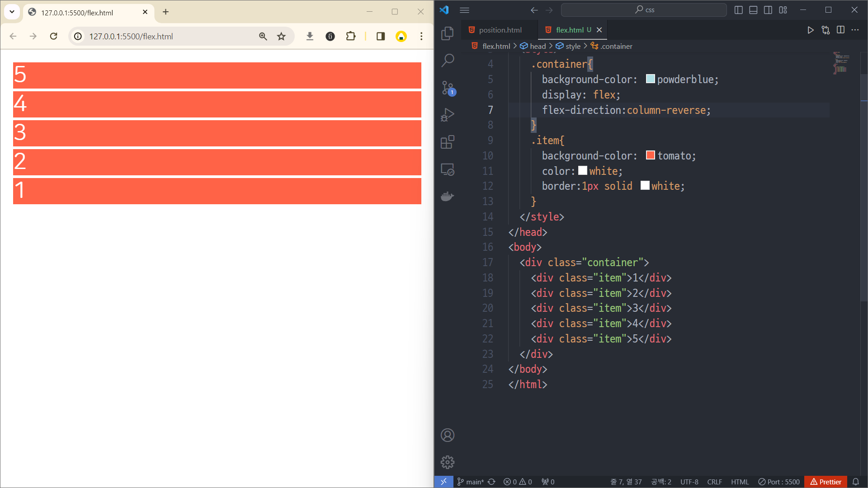Image resolution: width=868 pixels, height=488 pixels.
Task: Toggle the bottom panel layout button
Action: pos(753,10)
